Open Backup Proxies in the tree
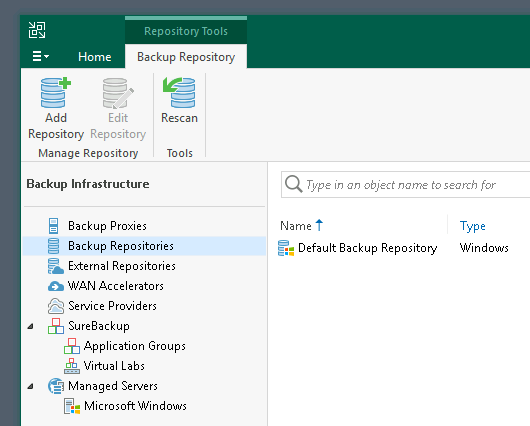Image resolution: width=530 pixels, height=426 pixels. coord(107,226)
